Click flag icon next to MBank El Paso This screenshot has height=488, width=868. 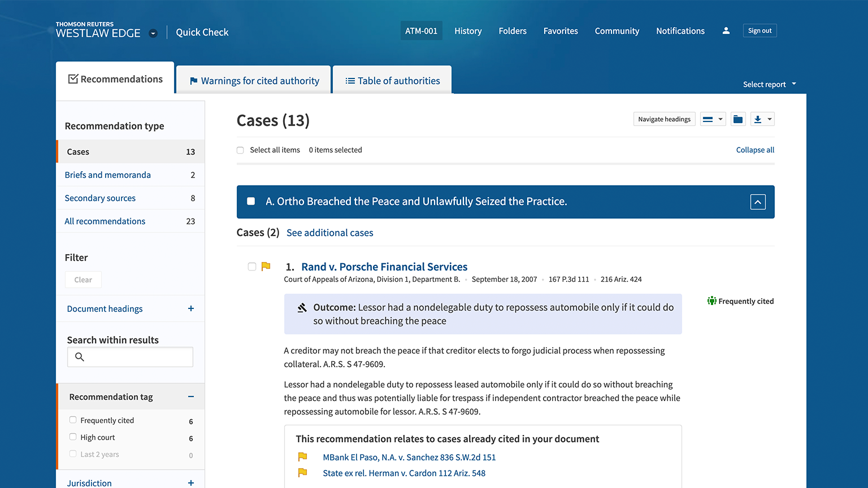coord(303,457)
